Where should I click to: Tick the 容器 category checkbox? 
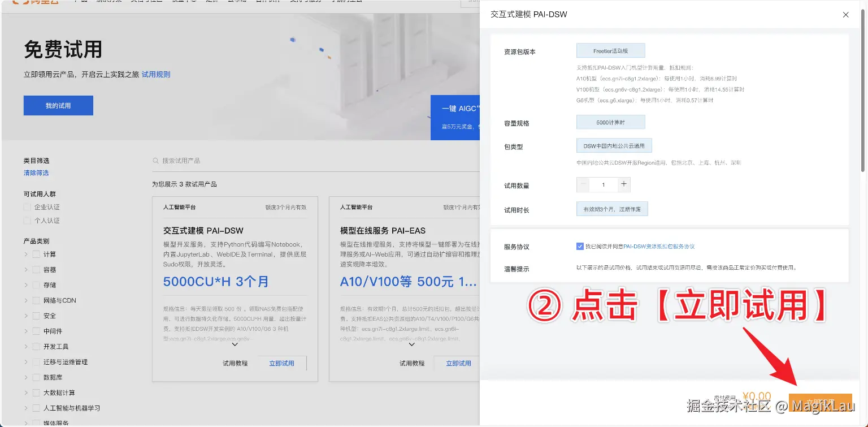[x=36, y=270]
